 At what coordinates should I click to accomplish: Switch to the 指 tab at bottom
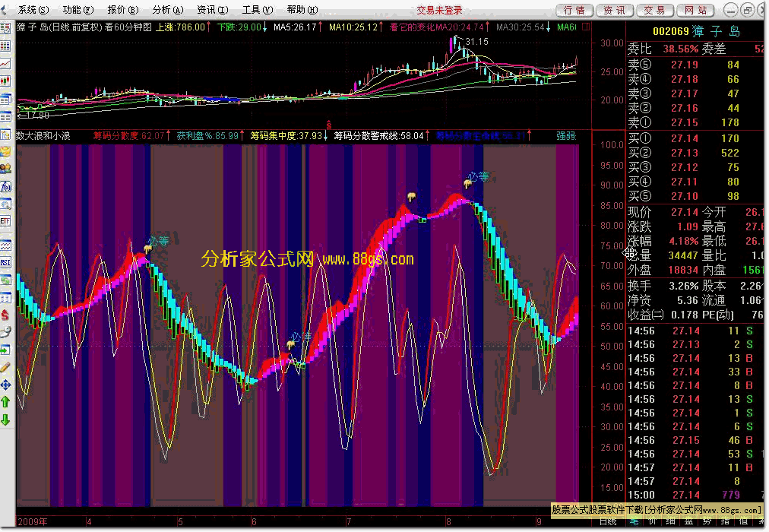(725, 521)
